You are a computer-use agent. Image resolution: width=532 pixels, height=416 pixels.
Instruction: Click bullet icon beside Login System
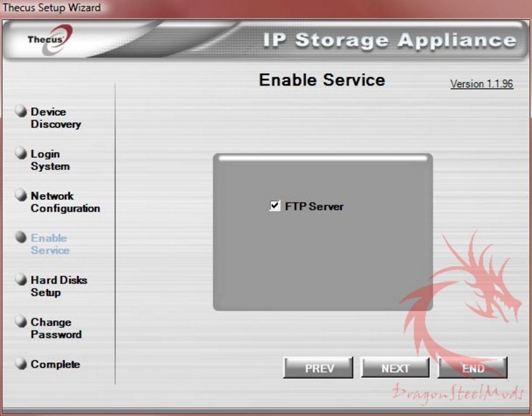[x=21, y=153]
